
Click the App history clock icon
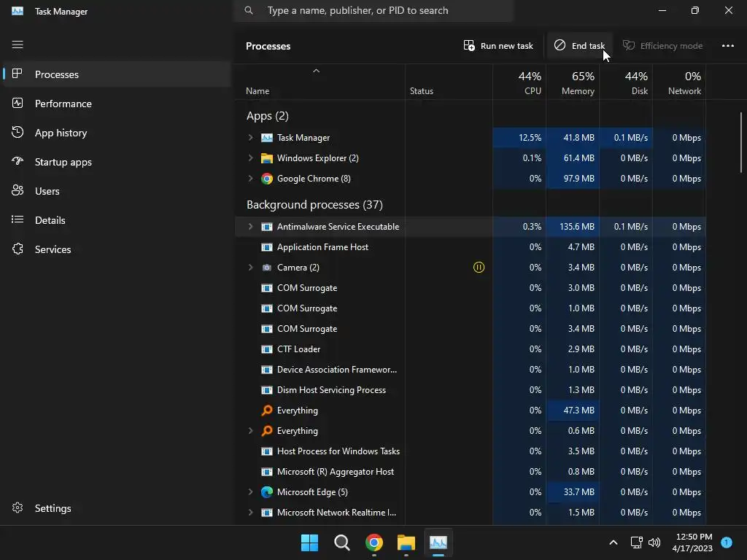click(18, 133)
